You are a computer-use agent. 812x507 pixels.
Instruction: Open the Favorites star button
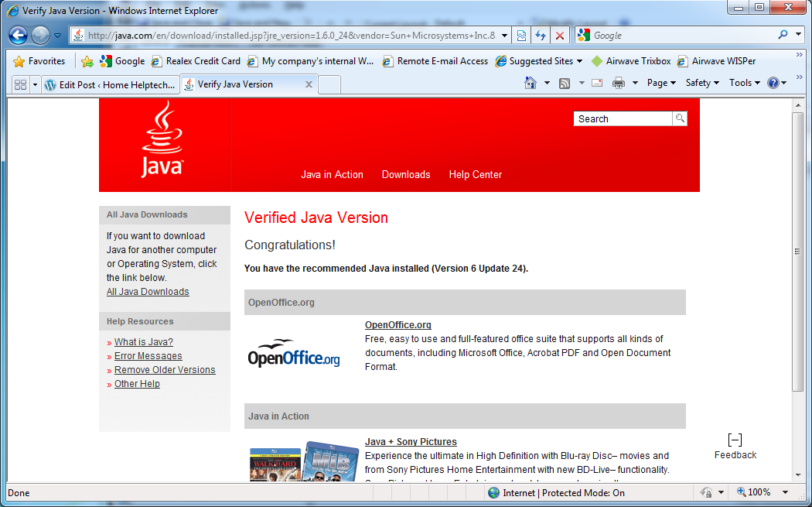pos(39,61)
